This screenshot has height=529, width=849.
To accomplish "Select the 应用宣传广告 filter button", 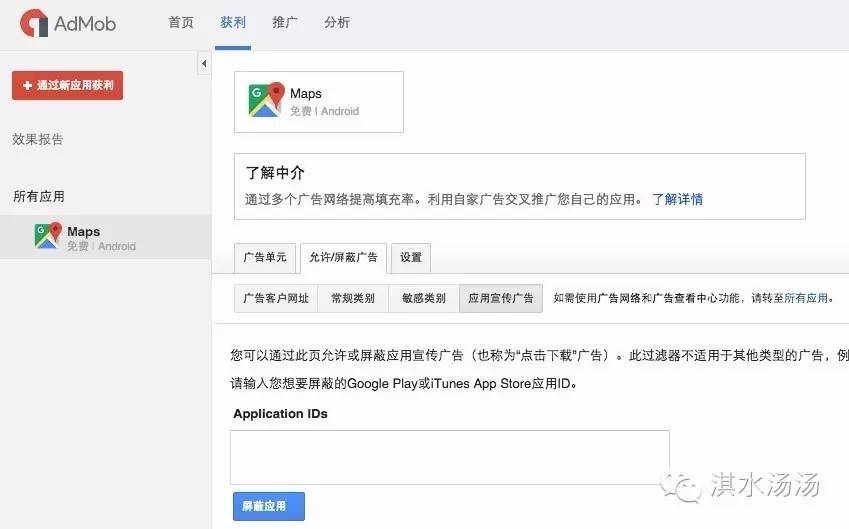I will coord(501,298).
